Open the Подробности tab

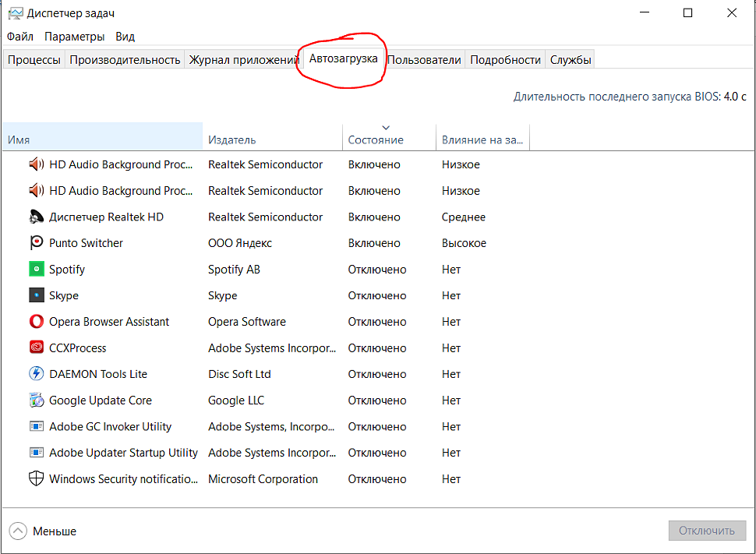[x=505, y=60]
